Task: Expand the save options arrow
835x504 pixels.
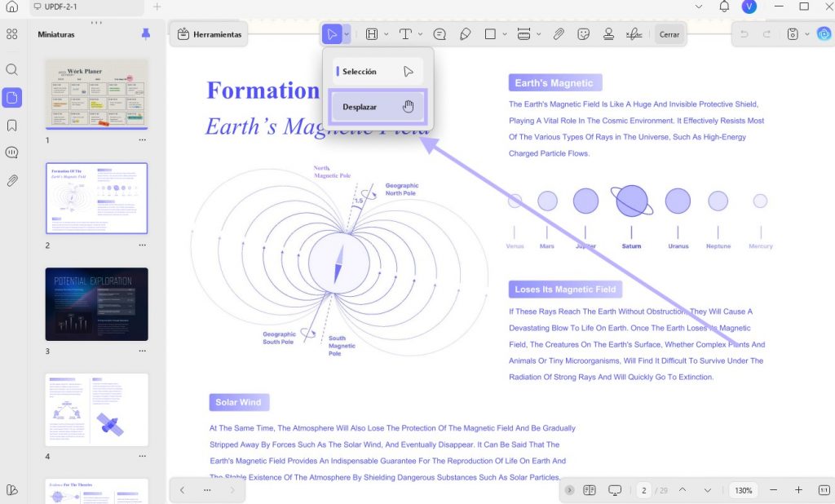Action: (x=806, y=34)
